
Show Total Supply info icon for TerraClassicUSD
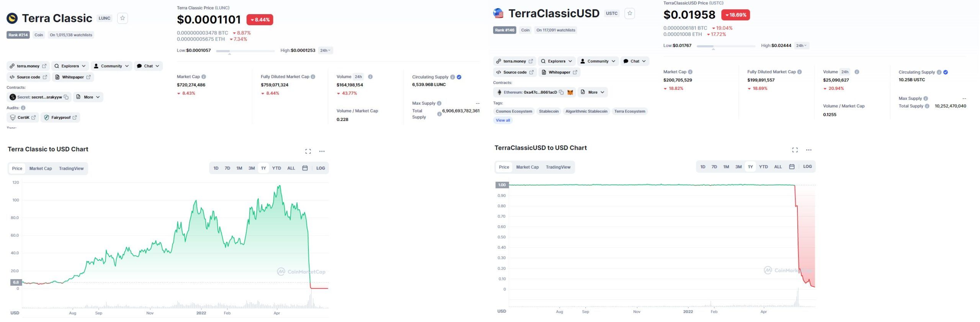click(x=927, y=106)
